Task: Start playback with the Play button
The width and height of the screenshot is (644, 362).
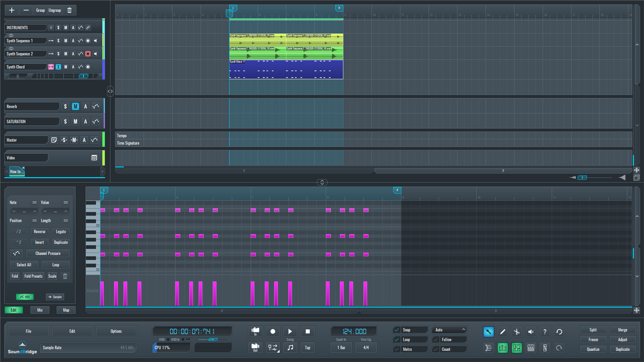Action: click(290, 331)
